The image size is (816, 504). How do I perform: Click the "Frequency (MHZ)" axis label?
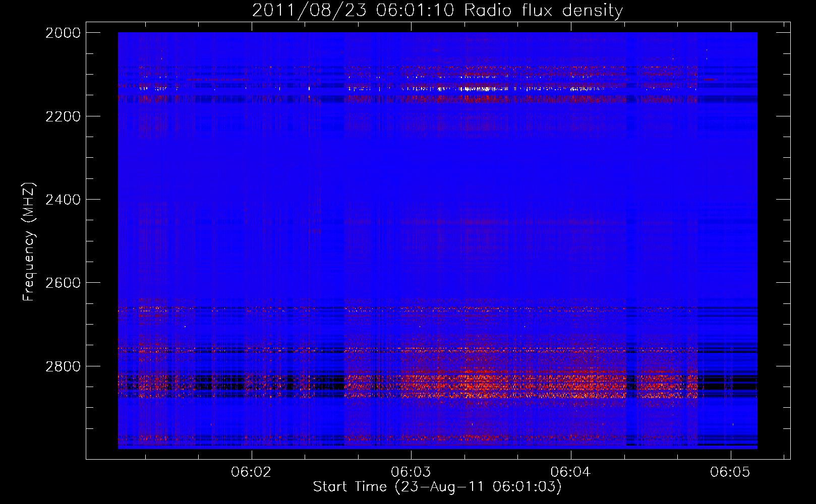pyautogui.click(x=29, y=242)
